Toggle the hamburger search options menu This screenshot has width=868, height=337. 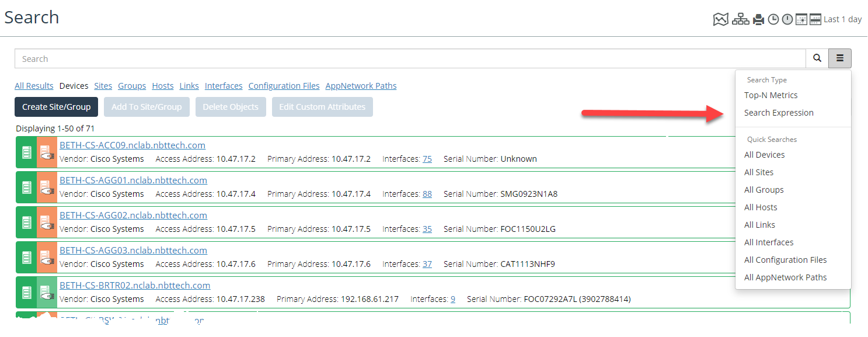point(840,58)
